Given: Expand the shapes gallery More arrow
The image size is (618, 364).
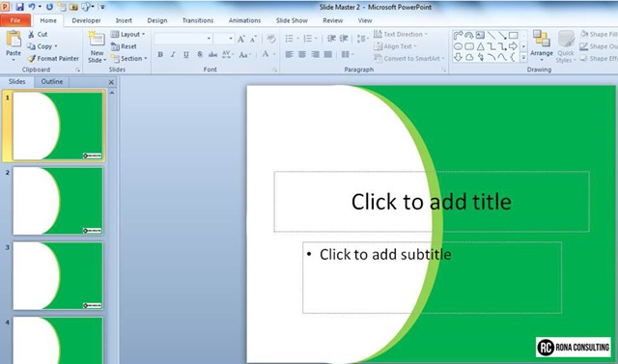Looking at the screenshot, I should tap(523, 58).
